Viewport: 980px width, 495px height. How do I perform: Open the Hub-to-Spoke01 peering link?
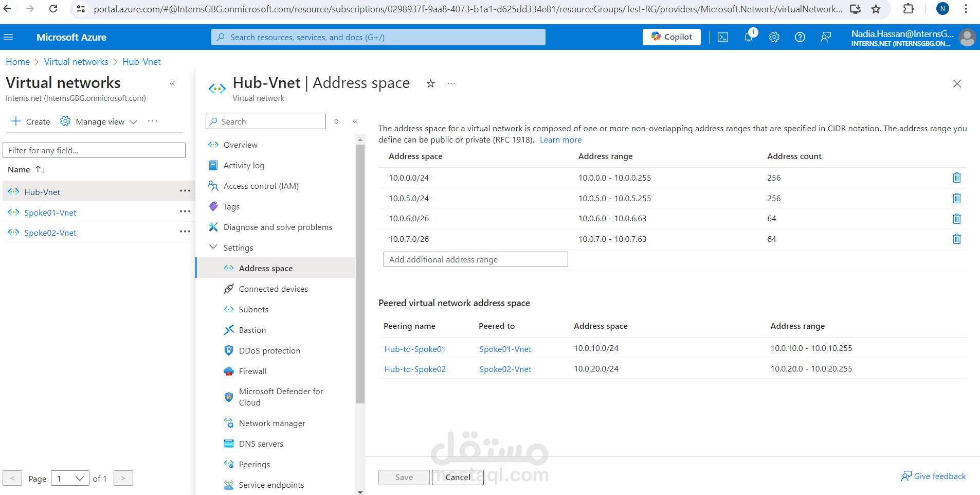(x=415, y=349)
